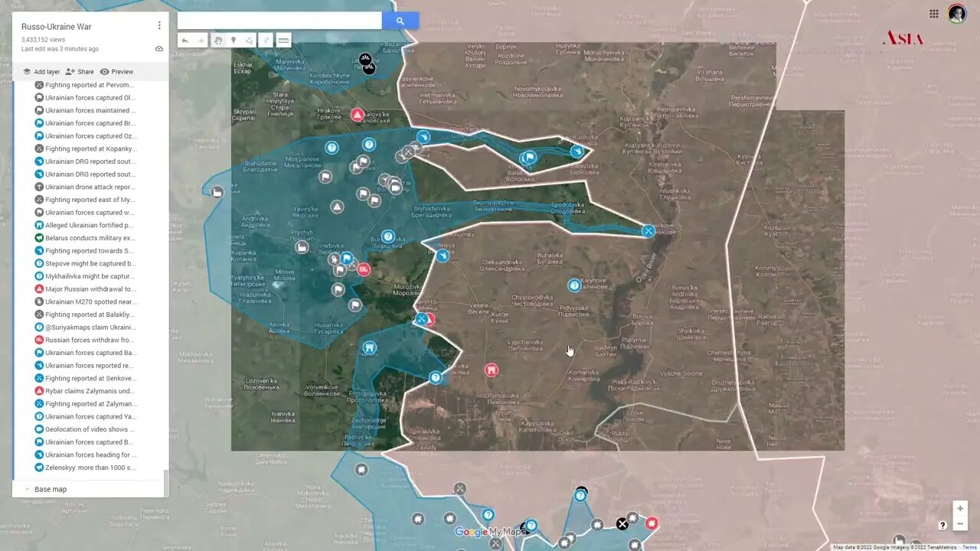The image size is (980, 551).
Task: Click the Preview button
Action: click(x=116, y=72)
